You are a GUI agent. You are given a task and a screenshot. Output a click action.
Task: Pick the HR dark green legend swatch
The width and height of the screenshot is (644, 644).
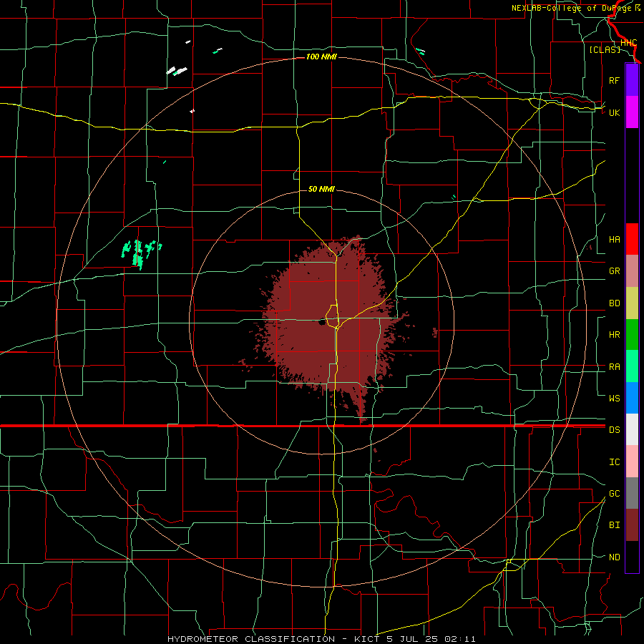point(632,334)
